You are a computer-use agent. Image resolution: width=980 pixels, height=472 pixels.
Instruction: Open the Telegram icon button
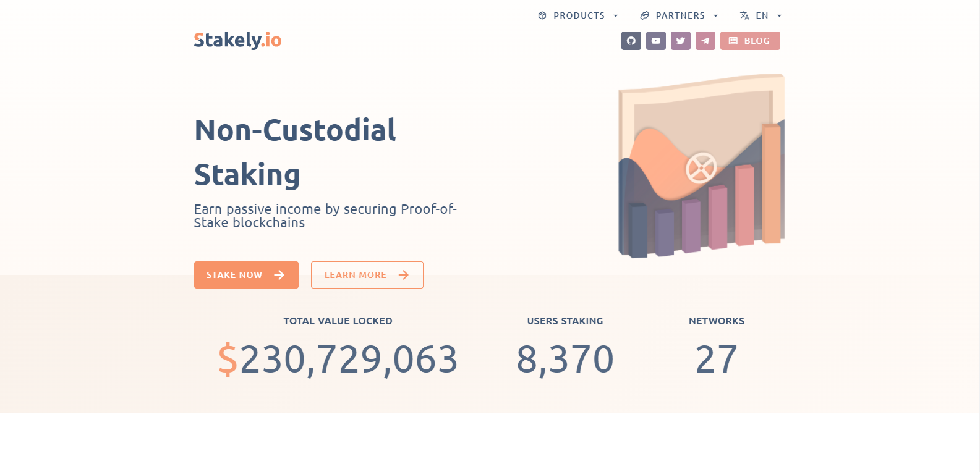[705, 41]
